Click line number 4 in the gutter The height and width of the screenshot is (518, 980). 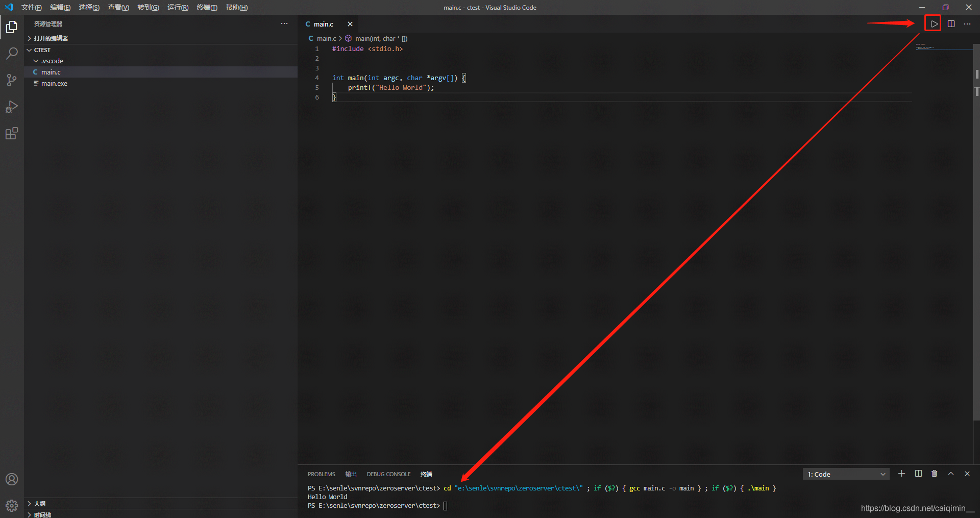[317, 78]
